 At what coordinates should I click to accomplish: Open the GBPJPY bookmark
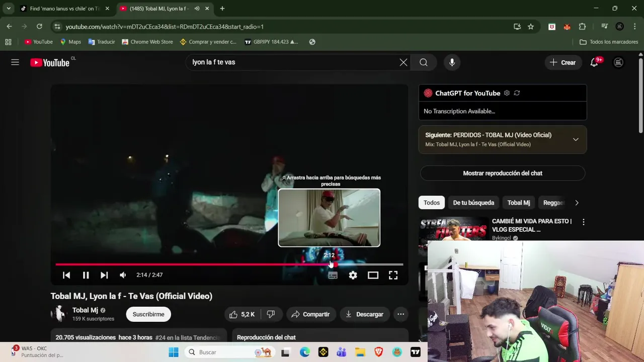coord(271,42)
